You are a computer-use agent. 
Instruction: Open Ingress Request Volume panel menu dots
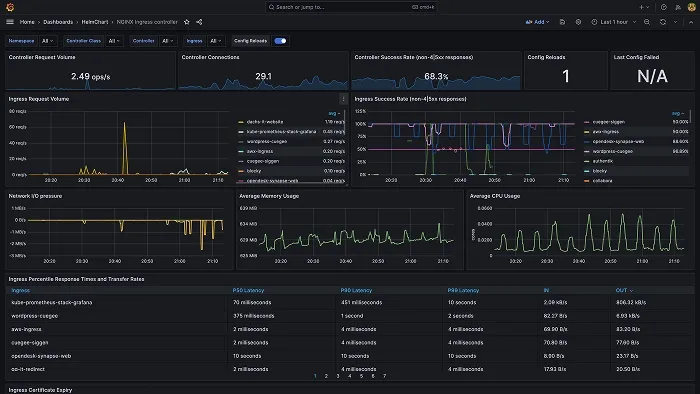343,99
